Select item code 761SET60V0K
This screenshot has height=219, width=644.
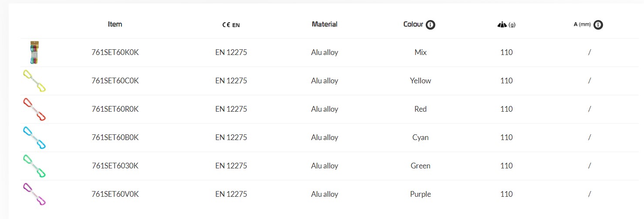click(x=115, y=194)
